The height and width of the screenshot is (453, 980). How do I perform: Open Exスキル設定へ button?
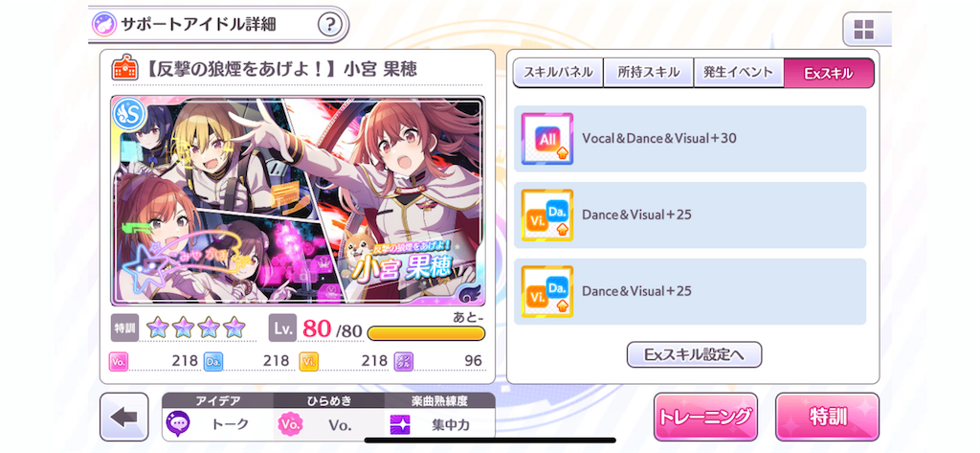(x=695, y=354)
